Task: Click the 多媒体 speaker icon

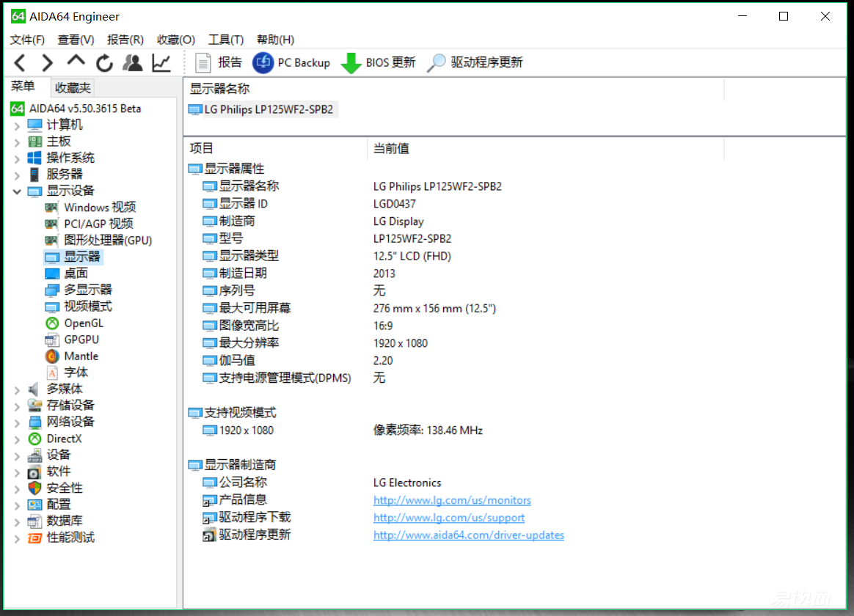Action: click(34, 389)
